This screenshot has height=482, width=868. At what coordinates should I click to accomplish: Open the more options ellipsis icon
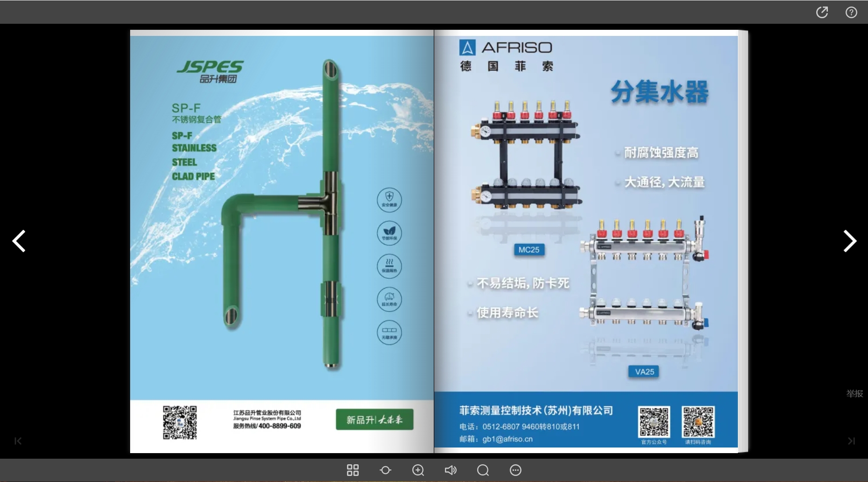(515, 470)
